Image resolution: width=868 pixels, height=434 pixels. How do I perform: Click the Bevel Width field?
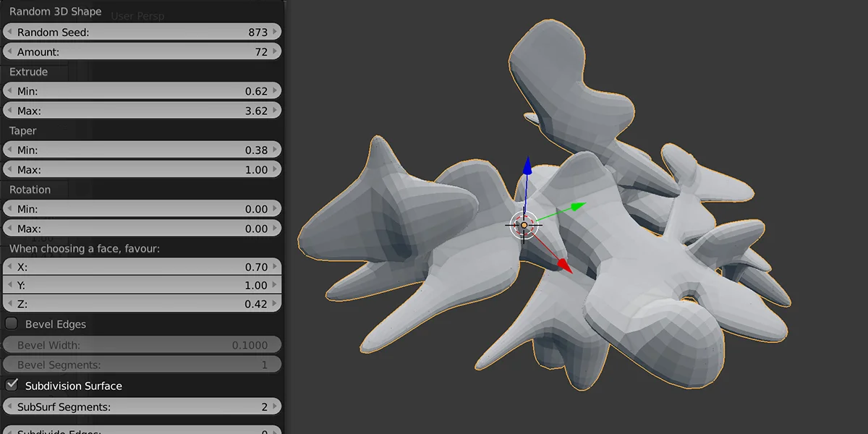coord(142,345)
